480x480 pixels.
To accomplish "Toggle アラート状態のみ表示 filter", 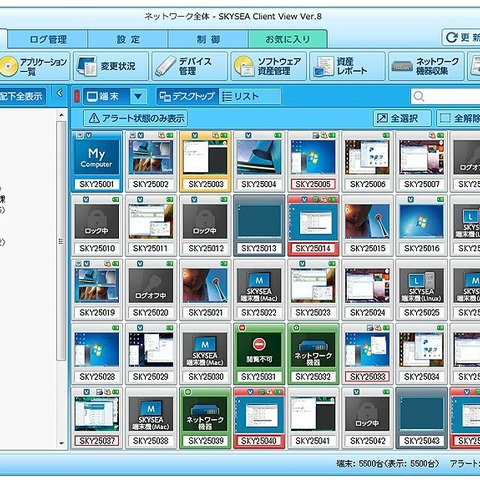I will tap(135, 118).
